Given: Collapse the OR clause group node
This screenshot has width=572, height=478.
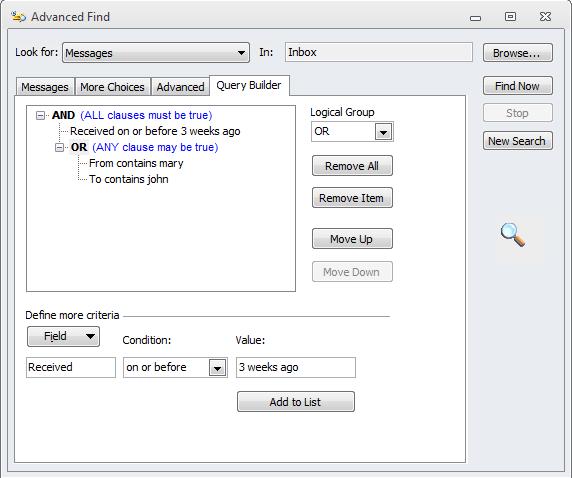Looking at the screenshot, I should click(59, 148).
